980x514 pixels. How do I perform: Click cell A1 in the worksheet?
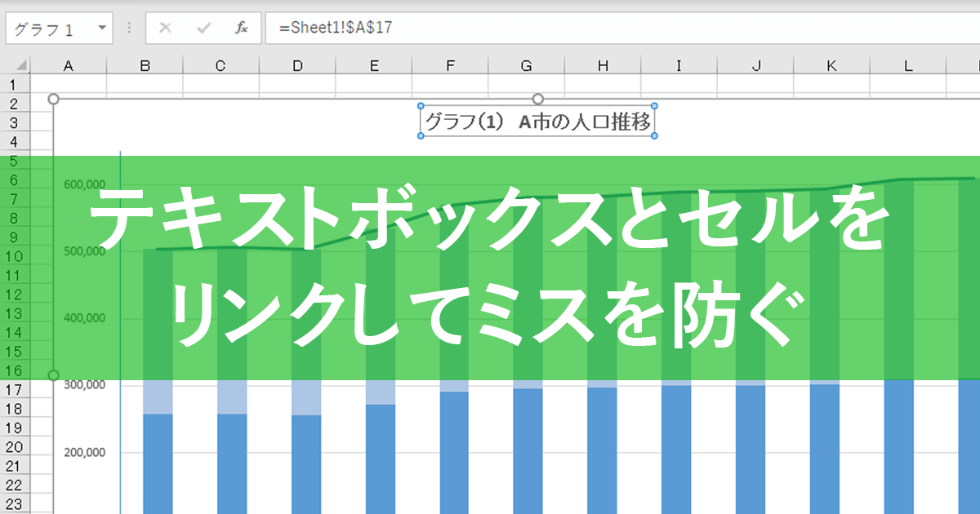69,85
